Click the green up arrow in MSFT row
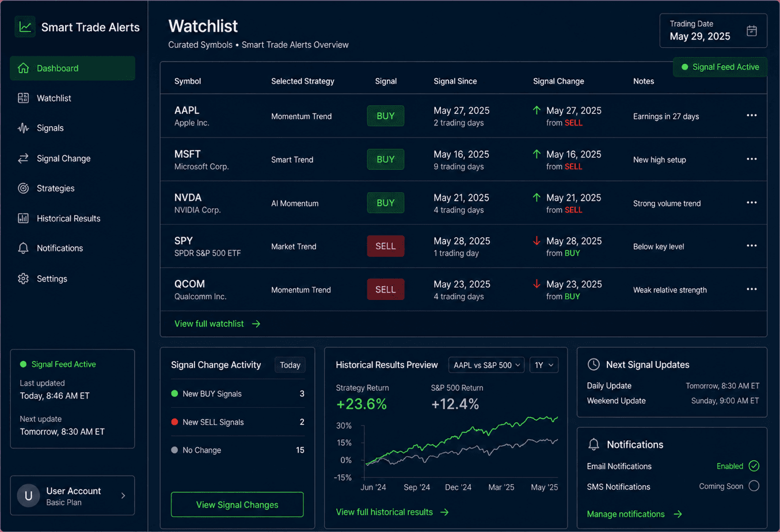 click(x=537, y=154)
